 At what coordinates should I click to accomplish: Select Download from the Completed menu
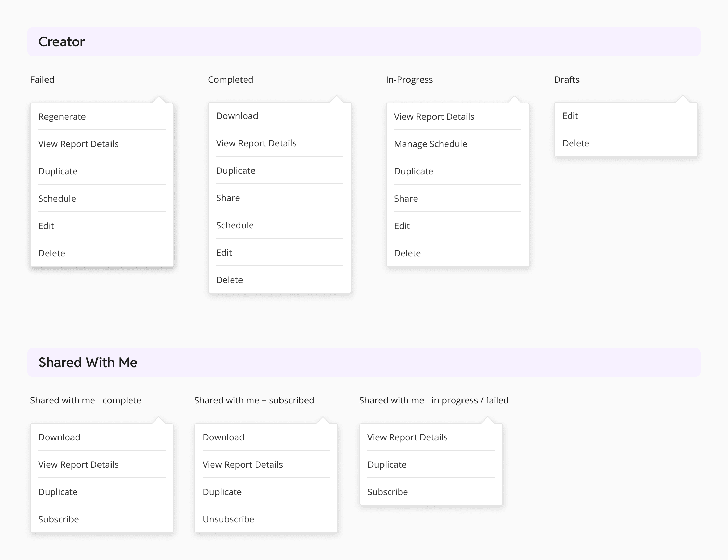click(x=237, y=116)
